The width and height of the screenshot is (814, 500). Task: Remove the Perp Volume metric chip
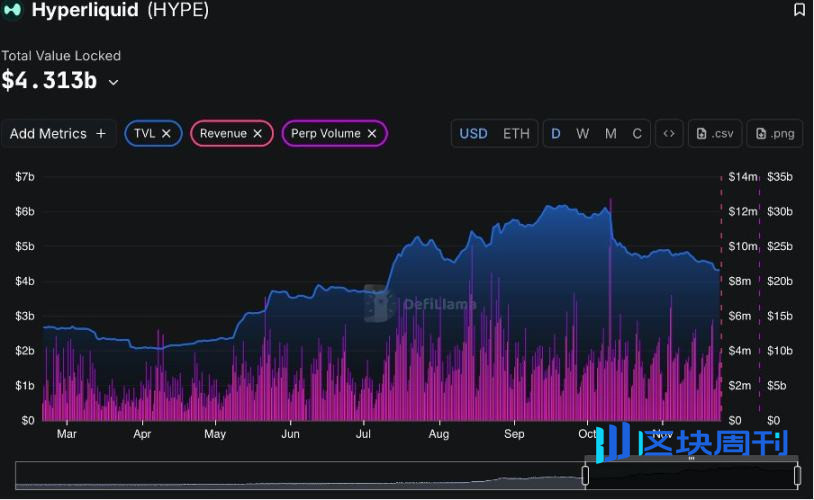[372, 133]
